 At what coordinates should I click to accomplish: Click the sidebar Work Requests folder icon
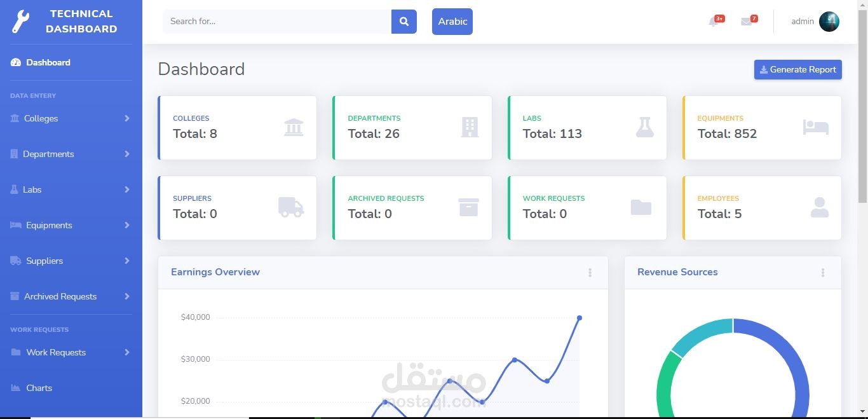(16, 352)
